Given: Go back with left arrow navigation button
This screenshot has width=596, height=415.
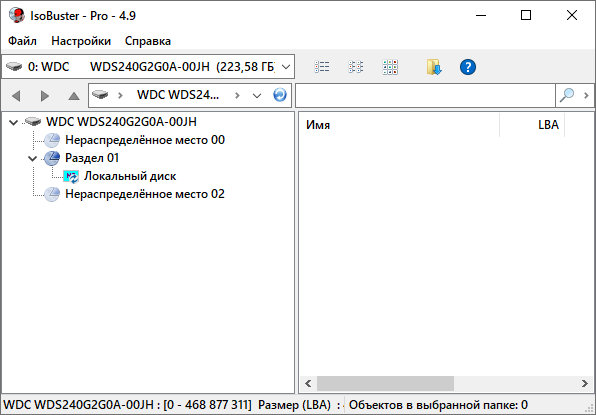Looking at the screenshot, I should pos(16,96).
